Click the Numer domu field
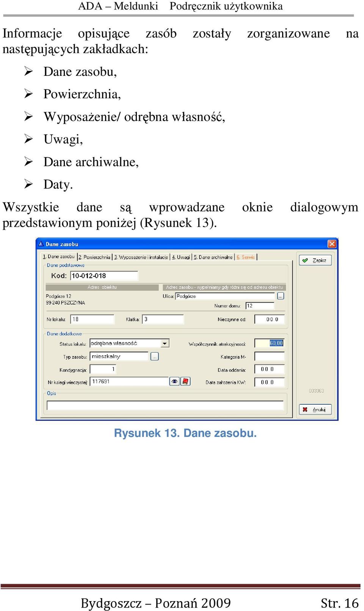 point(260,306)
